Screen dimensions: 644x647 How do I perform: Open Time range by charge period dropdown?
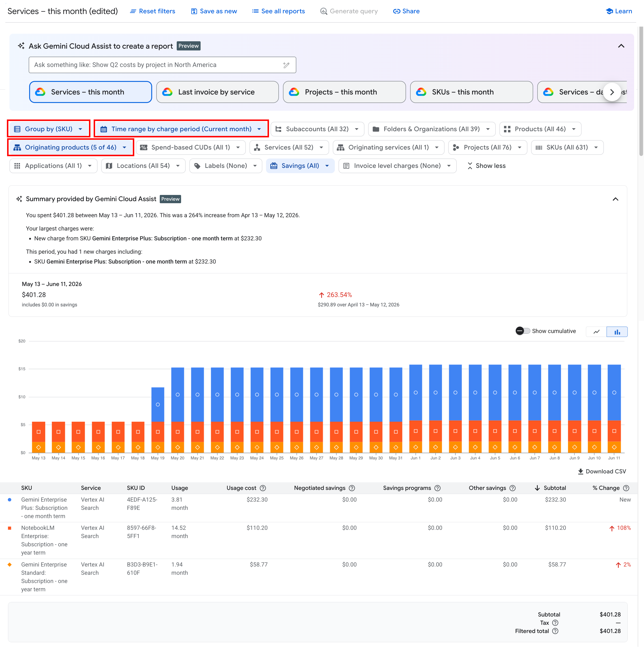point(181,129)
